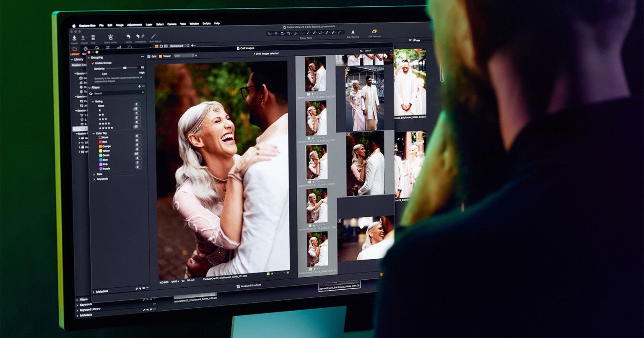Click the Edit Selected icon
The image size is (644, 338).
[374, 31]
